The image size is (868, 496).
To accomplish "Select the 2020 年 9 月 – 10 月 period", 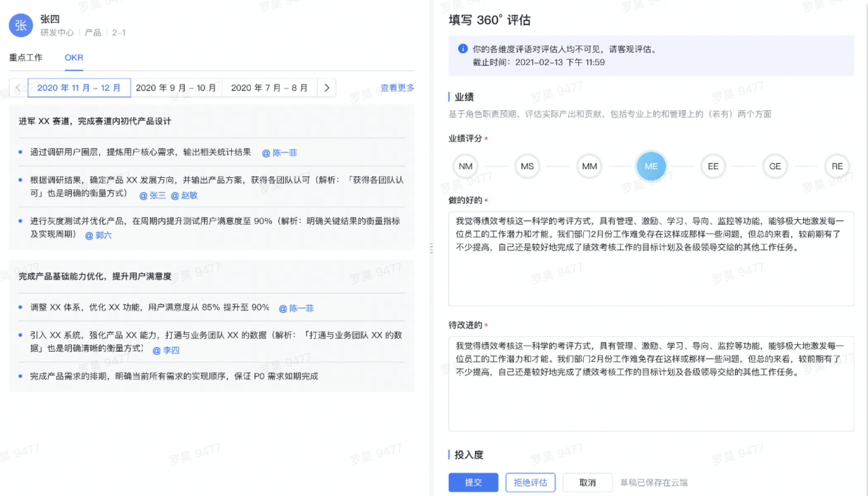I will [176, 88].
